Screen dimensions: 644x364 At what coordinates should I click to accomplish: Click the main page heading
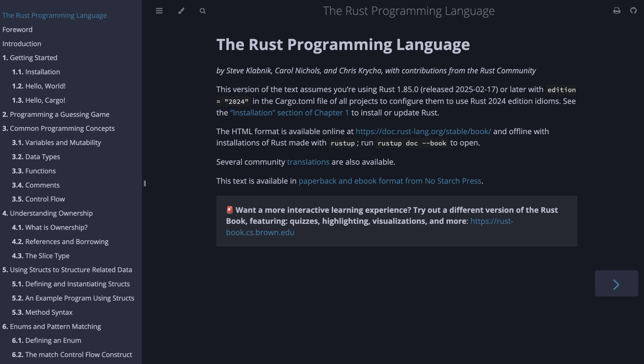pos(343,44)
